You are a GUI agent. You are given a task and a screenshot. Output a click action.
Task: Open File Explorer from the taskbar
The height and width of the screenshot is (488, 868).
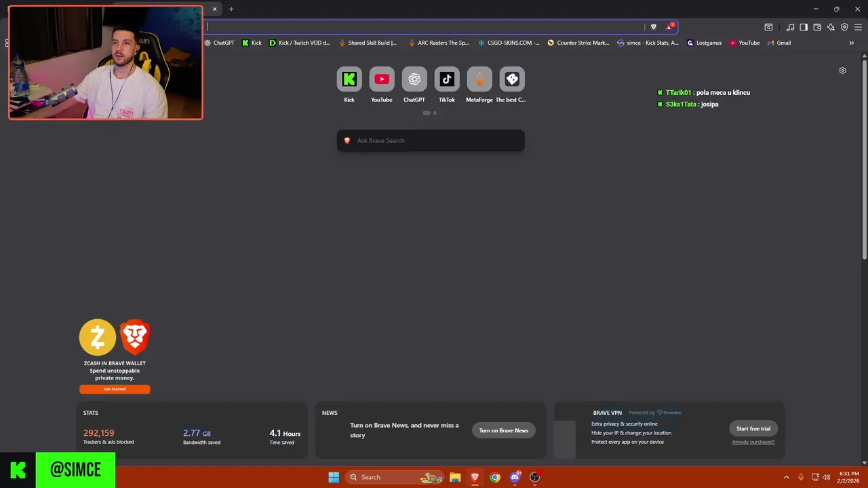point(455,477)
